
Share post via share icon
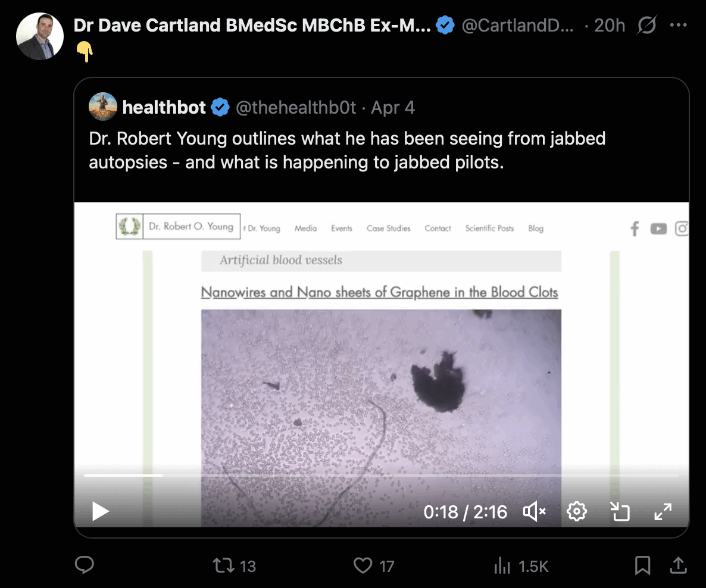[x=678, y=565]
